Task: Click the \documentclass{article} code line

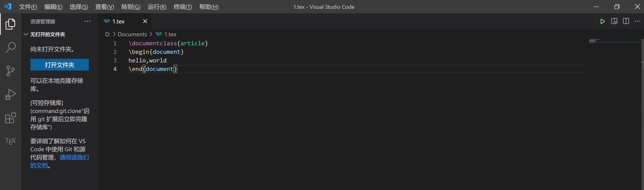Action: 168,43
